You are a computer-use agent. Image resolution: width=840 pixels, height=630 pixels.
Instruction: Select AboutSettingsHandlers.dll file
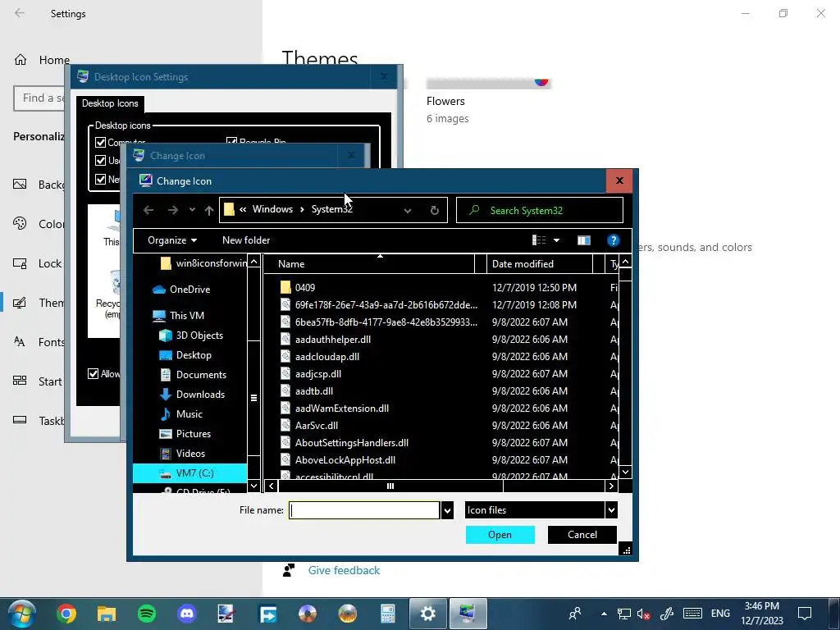(x=351, y=442)
